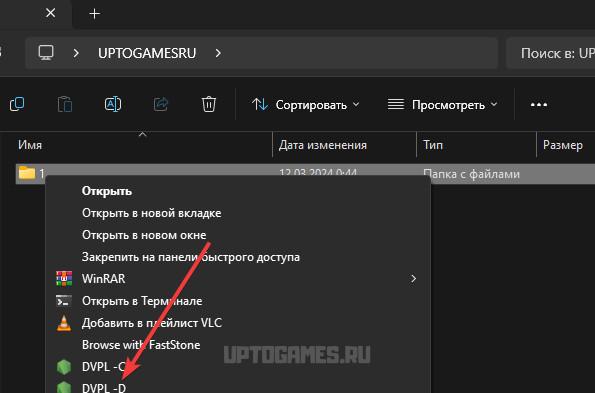Click the Delete trash icon
Viewport: 595px width, 393px height.
pyautogui.click(x=209, y=104)
